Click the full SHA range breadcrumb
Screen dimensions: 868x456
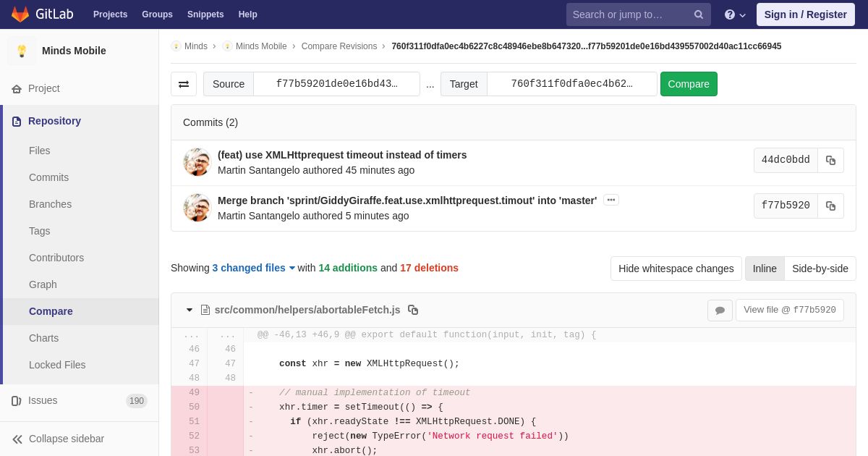[587, 46]
